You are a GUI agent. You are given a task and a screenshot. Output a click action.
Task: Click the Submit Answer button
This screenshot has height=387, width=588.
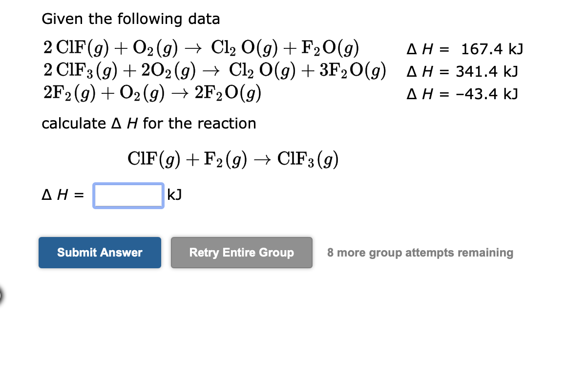[x=99, y=253]
